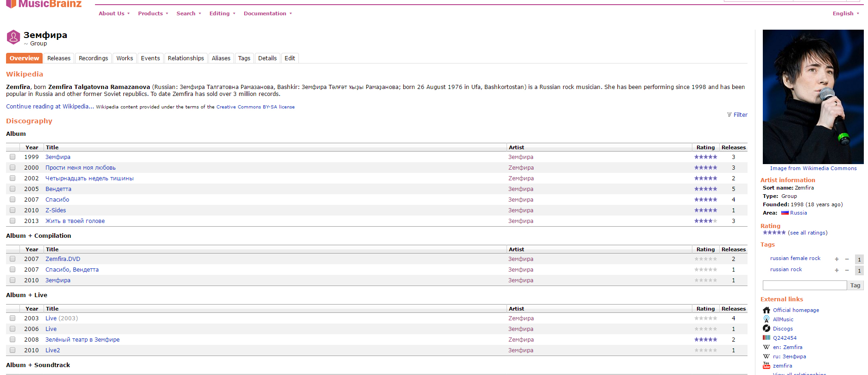868x375 pixels.
Task: Open Creative Commons BY-SA license link
Action: pyautogui.click(x=255, y=107)
